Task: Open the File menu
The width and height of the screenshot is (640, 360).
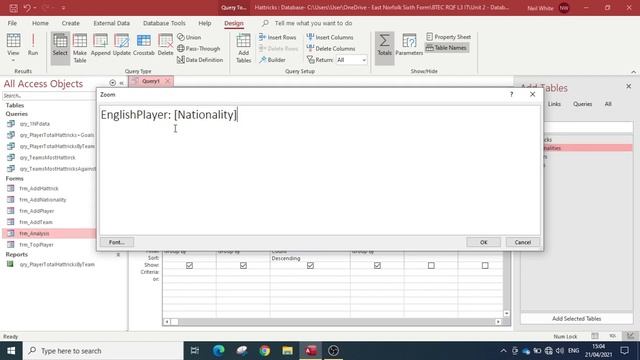Action: pos(12,23)
